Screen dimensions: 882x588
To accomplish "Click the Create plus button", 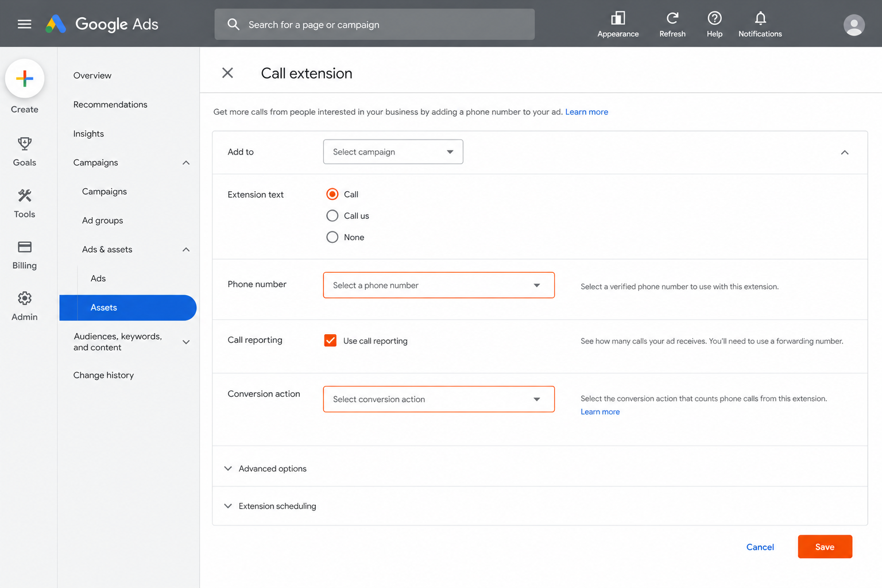I will point(25,79).
